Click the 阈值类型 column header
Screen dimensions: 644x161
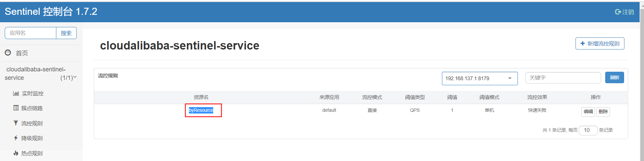pyautogui.click(x=415, y=97)
